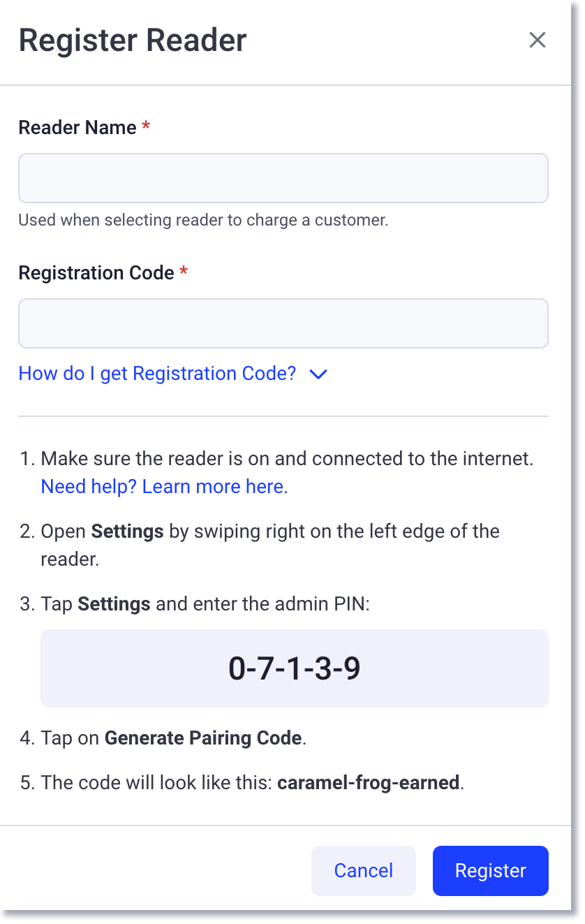This screenshot has height=924, width=585.
Task: Open the Registration Code instructions dropdown
Action: 157,374
